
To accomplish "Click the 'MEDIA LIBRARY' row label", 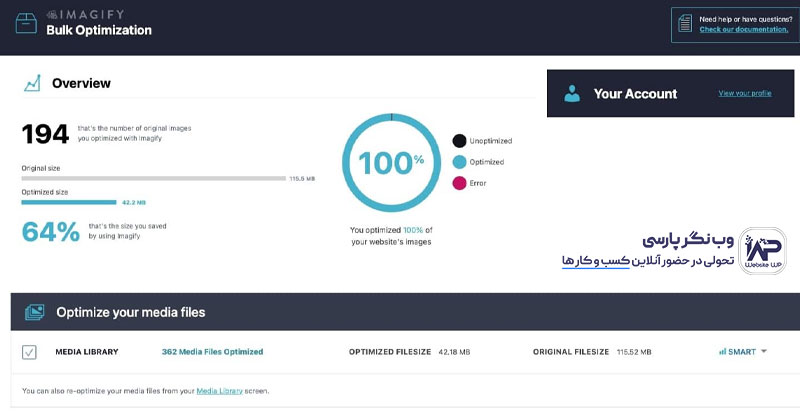I will pos(87,352).
